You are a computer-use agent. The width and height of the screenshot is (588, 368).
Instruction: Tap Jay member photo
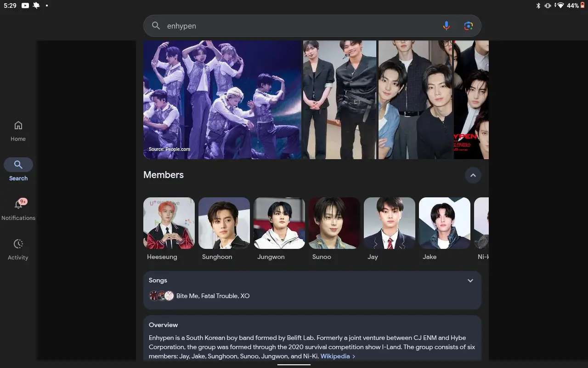pyautogui.click(x=390, y=224)
